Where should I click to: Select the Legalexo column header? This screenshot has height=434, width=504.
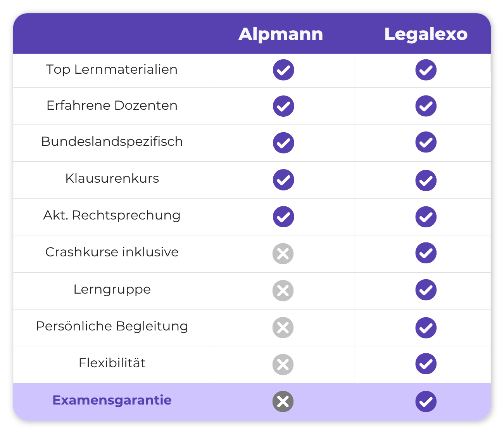(x=426, y=34)
